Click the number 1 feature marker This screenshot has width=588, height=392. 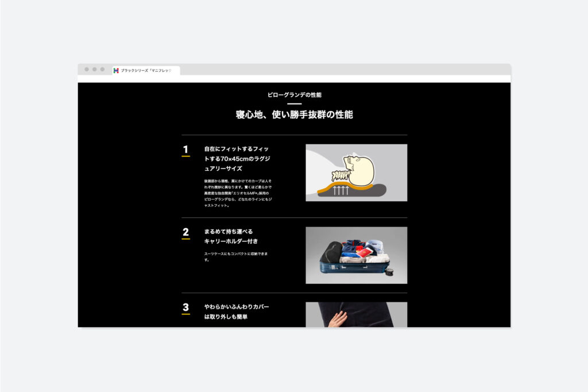coord(185,150)
